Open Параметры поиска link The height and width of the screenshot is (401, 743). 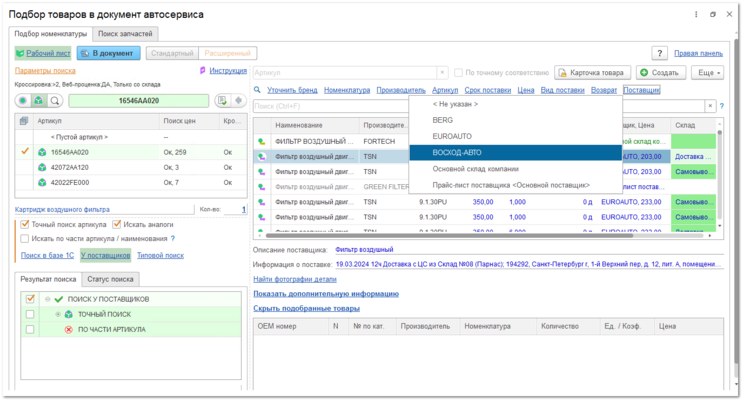click(45, 71)
